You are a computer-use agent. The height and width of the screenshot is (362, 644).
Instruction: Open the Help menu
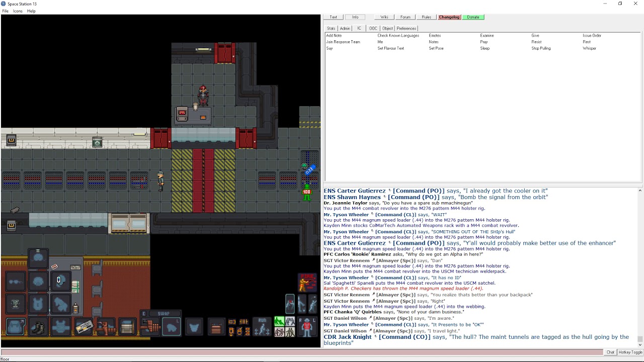coord(31,11)
